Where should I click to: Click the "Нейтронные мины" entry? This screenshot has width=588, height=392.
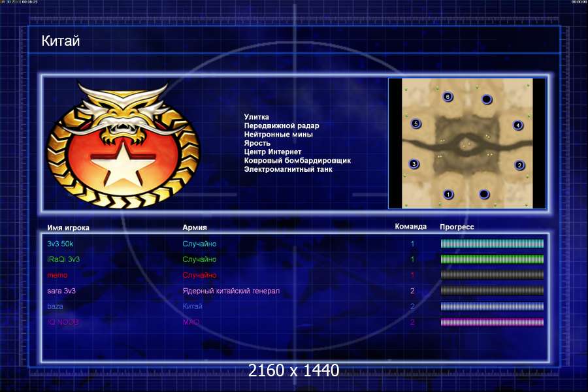coord(278,135)
